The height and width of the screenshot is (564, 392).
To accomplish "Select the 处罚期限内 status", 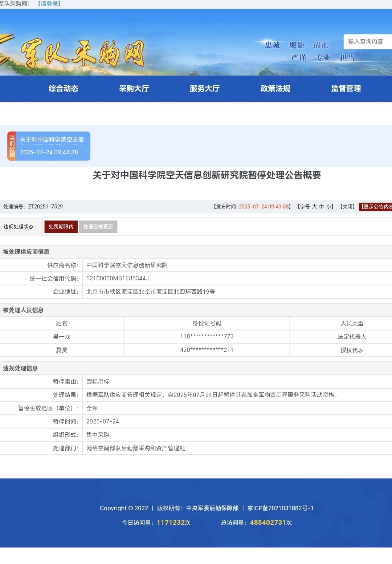I will pyautogui.click(x=61, y=227).
